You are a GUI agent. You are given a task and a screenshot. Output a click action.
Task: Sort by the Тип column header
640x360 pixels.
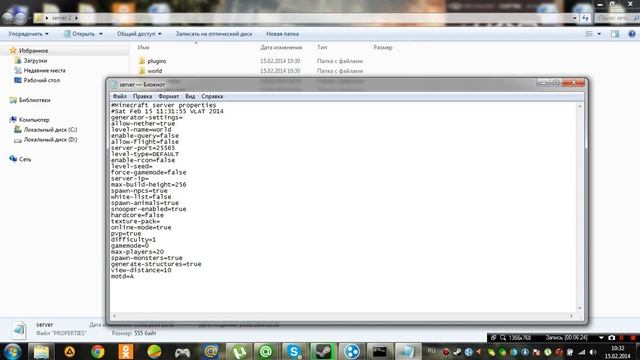(x=322, y=47)
